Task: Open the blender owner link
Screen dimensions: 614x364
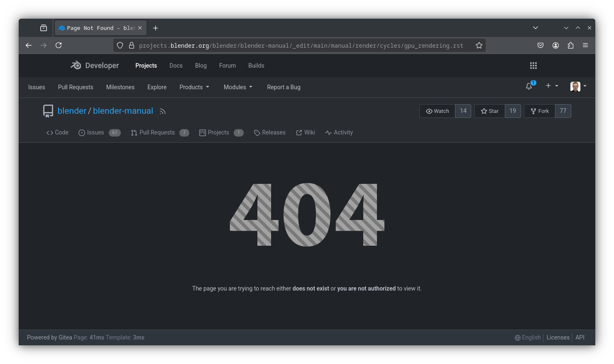Action: [72, 111]
